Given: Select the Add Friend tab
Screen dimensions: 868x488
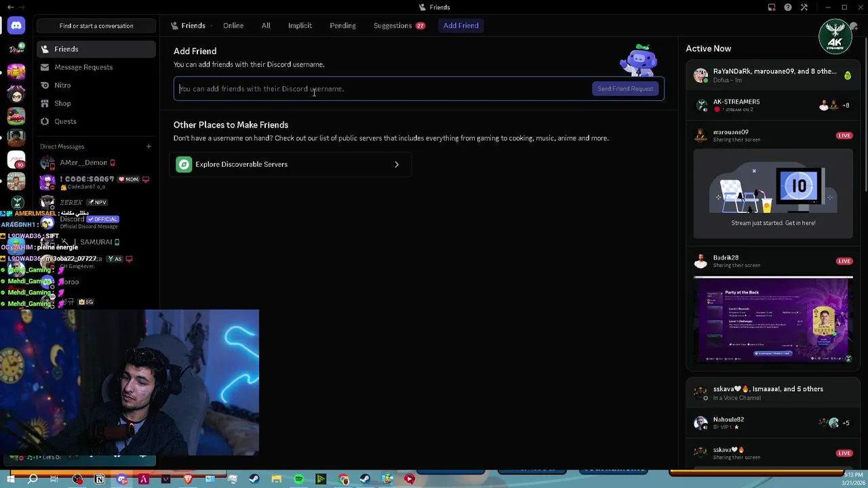Looking at the screenshot, I should (x=461, y=26).
